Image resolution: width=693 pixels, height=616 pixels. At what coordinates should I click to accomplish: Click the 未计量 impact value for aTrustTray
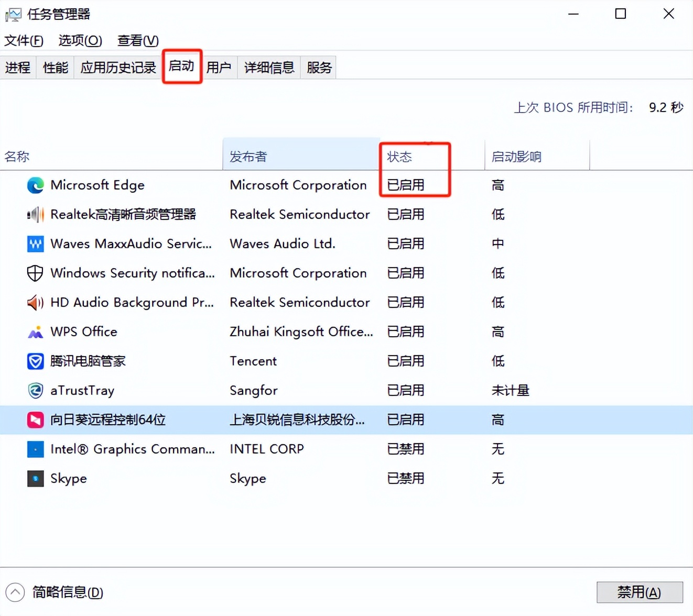[x=511, y=390]
